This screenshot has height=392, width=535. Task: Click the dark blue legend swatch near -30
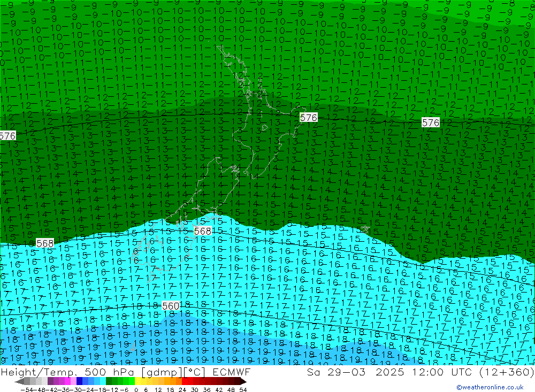(79, 381)
